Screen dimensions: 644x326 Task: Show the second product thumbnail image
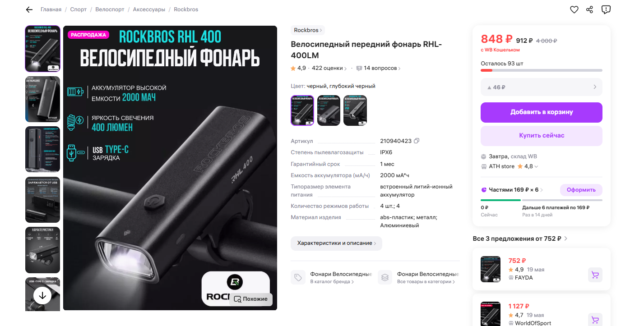click(42, 99)
